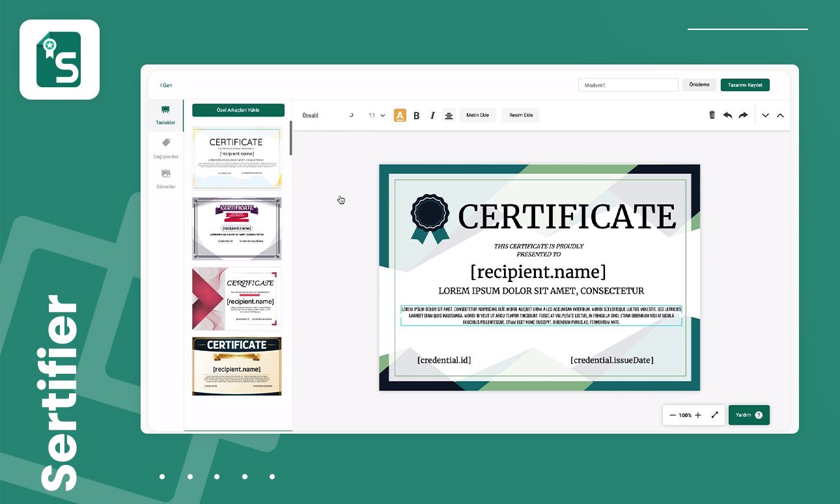The width and height of the screenshot is (840, 504).
Task: Select the red CERTIFICATE template thumbnail
Action: click(x=236, y=298)
